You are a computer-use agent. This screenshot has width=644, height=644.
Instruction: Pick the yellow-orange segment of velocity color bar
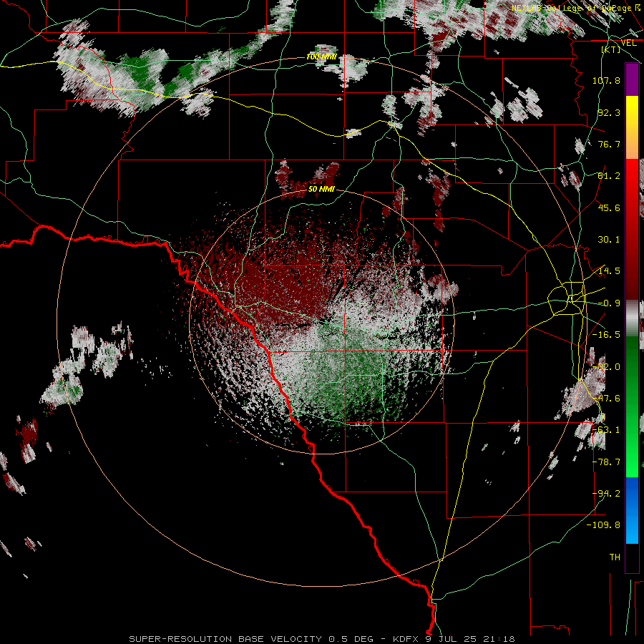click(632, 127)
